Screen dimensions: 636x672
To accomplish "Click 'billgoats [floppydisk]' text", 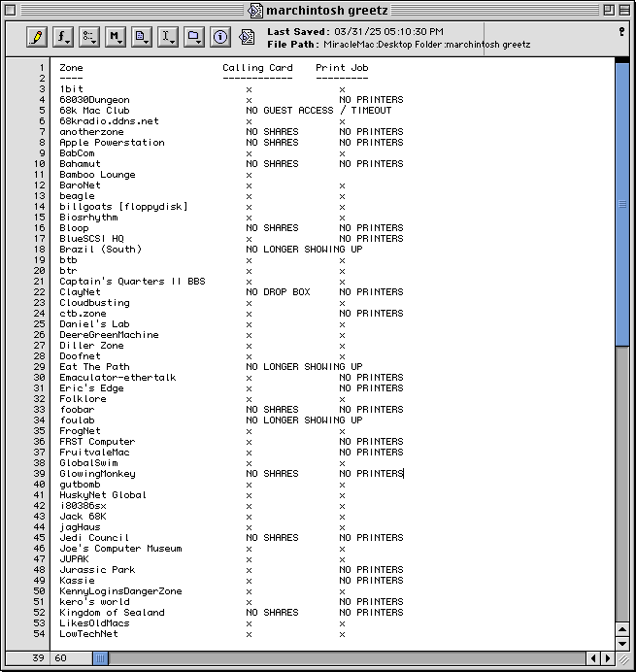I will coord(123,207).
